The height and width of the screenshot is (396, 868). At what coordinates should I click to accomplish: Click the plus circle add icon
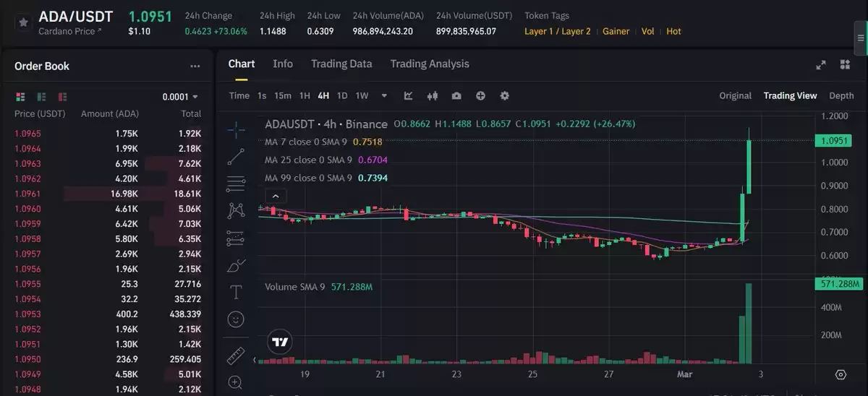480,95
